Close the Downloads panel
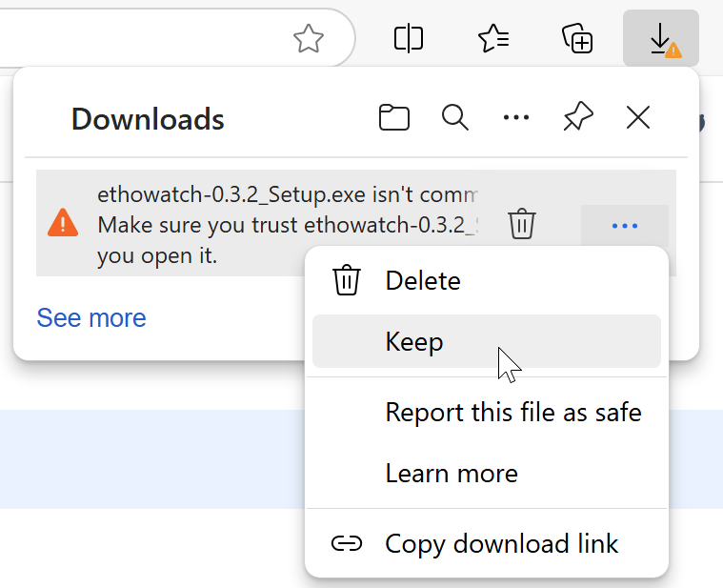Viewport: 723px width, 588px height. [x=638, y=118]
